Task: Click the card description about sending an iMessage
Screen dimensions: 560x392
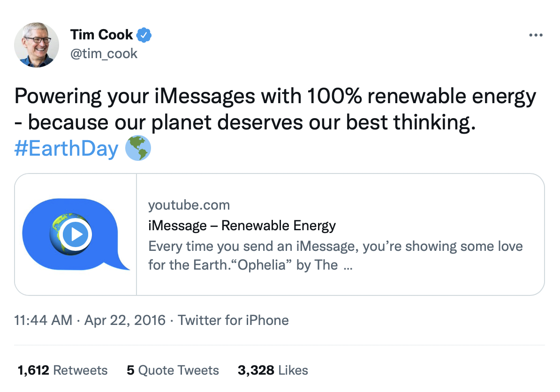Action: (x=335, y=247)
